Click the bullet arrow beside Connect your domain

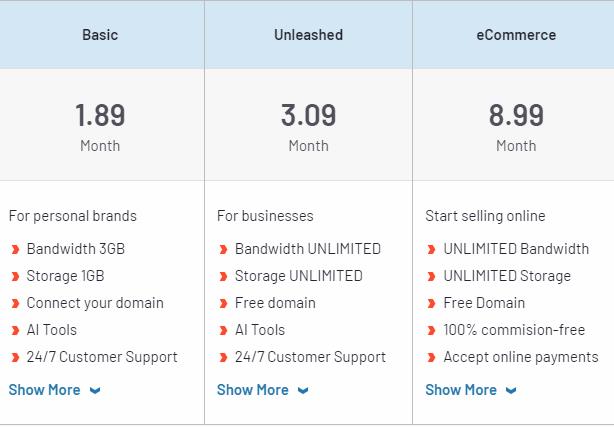click(15, 303)
